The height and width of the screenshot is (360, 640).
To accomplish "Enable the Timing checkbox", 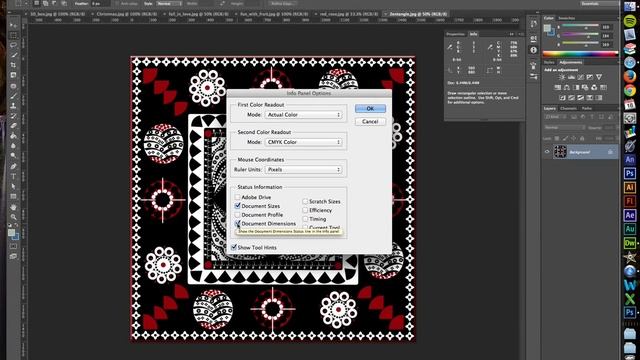I will (305, 219).
